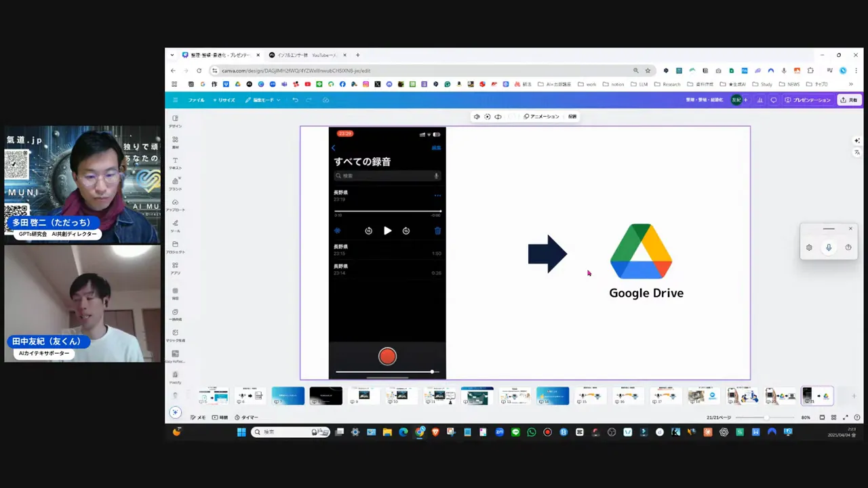Open the ブランド panel in sidebar

click(175, 184)
